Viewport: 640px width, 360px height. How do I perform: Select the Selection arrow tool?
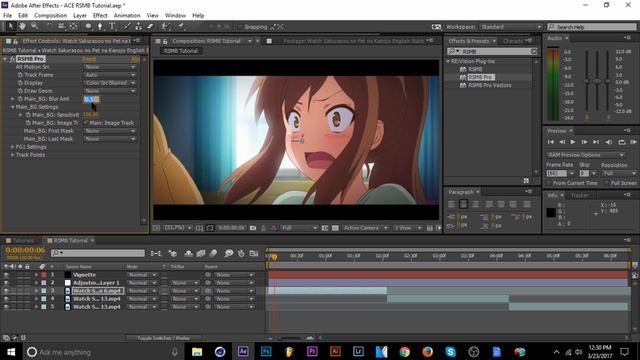[x=11, y=27]
